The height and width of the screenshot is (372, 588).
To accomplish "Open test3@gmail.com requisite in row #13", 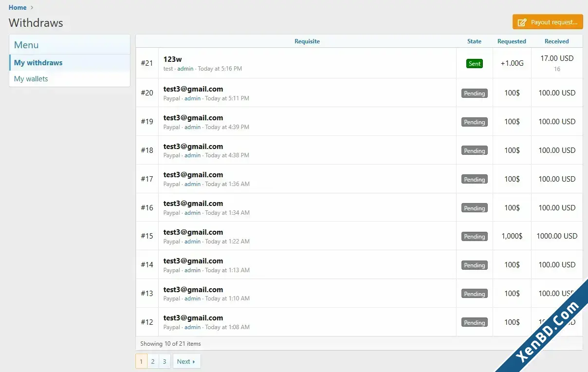I will 193,290.
